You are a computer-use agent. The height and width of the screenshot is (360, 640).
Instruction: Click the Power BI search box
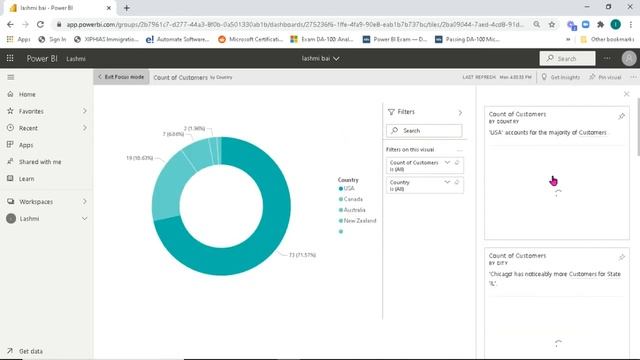567,58
